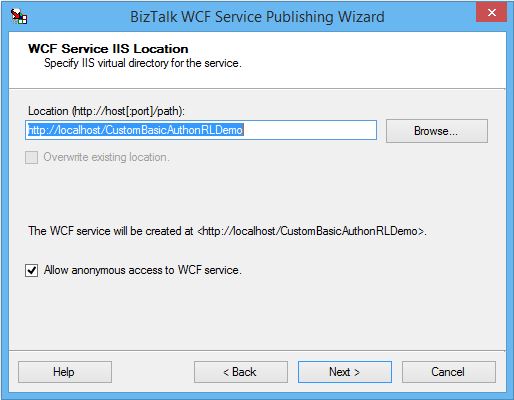
Task: Cancel the publishing wizard
Action: click(x=449, y=372)
